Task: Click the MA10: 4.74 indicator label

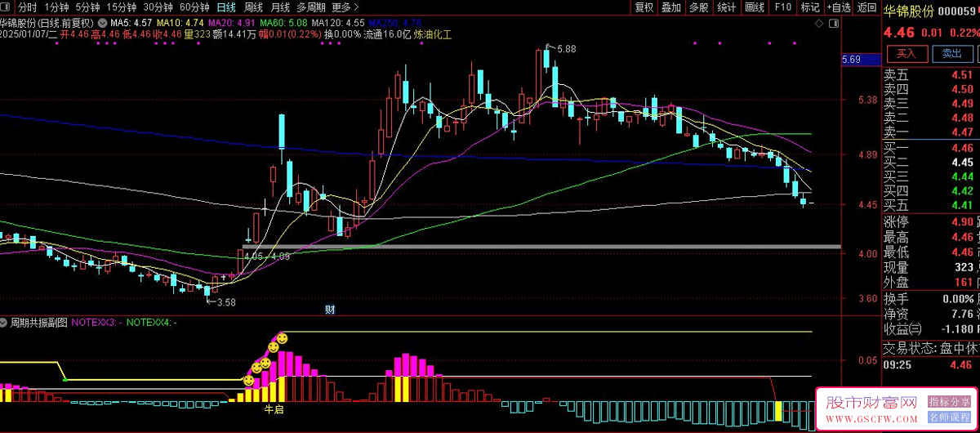Action: 180,23
